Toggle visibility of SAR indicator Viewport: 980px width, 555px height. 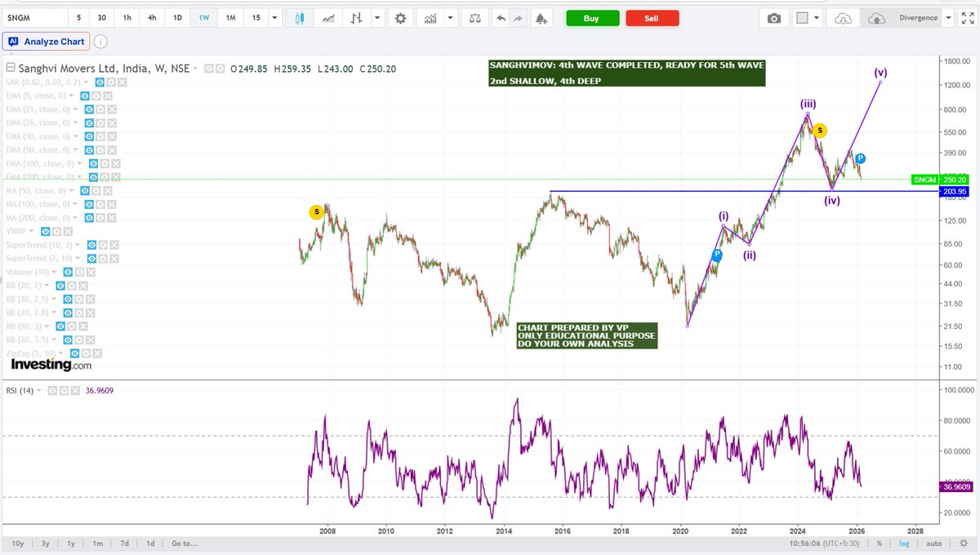coord(100,82)
